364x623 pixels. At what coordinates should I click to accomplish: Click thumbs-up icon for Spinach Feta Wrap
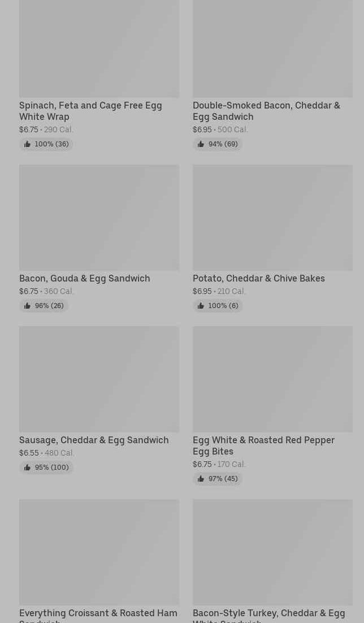(27, 144)
